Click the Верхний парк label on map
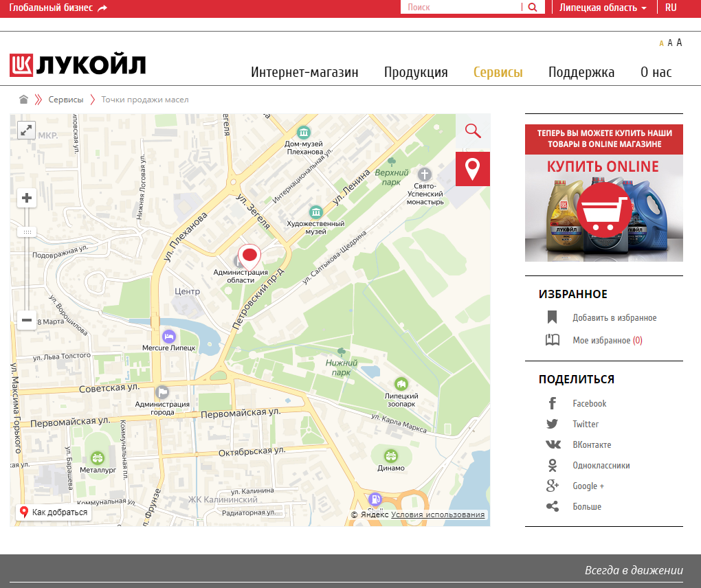 point(392,177)
